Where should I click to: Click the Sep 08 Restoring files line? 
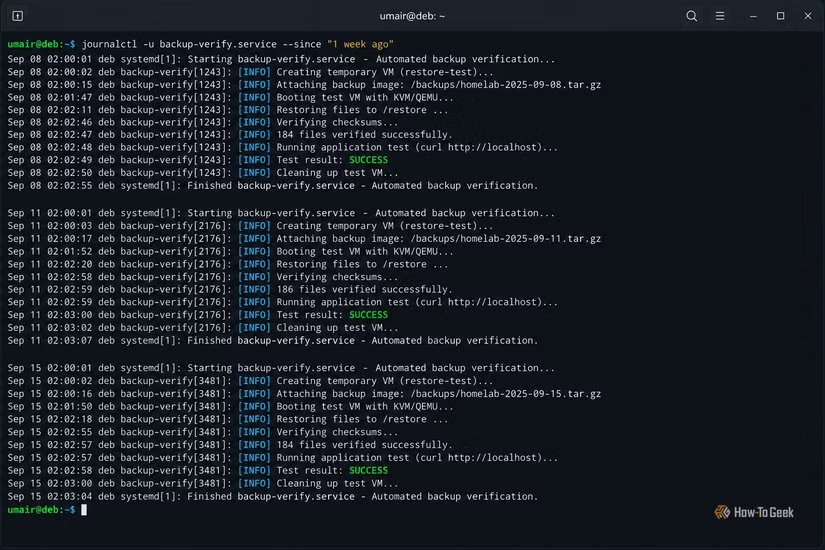tap(228, 110)
